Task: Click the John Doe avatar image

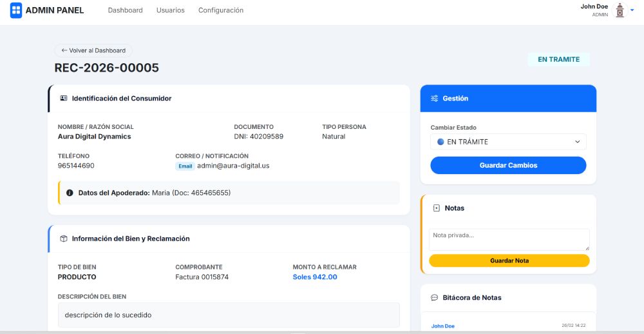Action: click(x=620, y=10)
